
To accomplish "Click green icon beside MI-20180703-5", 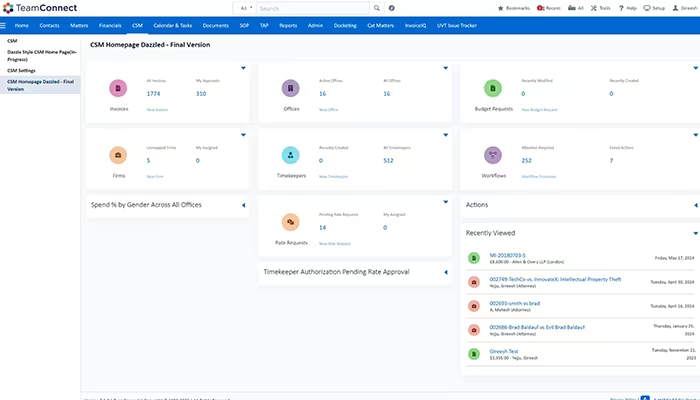I will (x=474, y=258).
